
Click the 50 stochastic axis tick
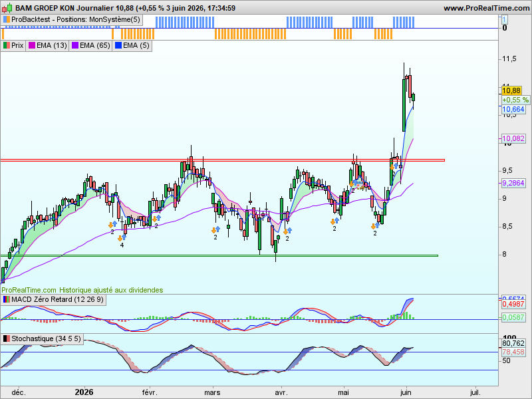tap(506, 360)
